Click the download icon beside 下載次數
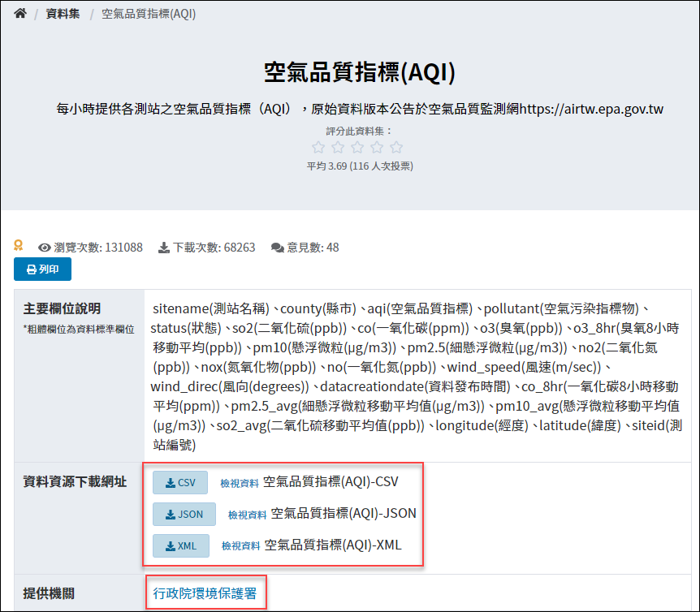The width and height of the screenshot is (700, 612). pos(164,248)
